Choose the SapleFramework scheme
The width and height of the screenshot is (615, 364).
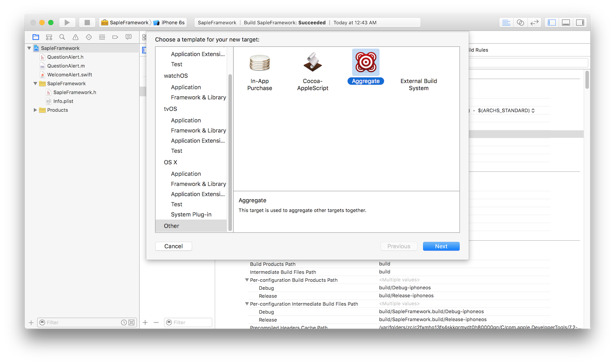pyautogui.click(x=125, y=23)
